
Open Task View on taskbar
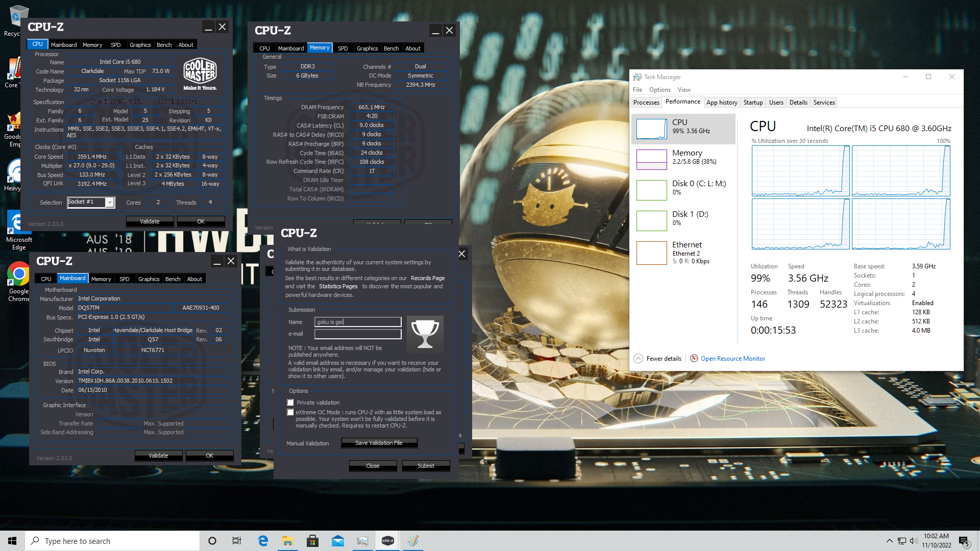tap(237, 541)
